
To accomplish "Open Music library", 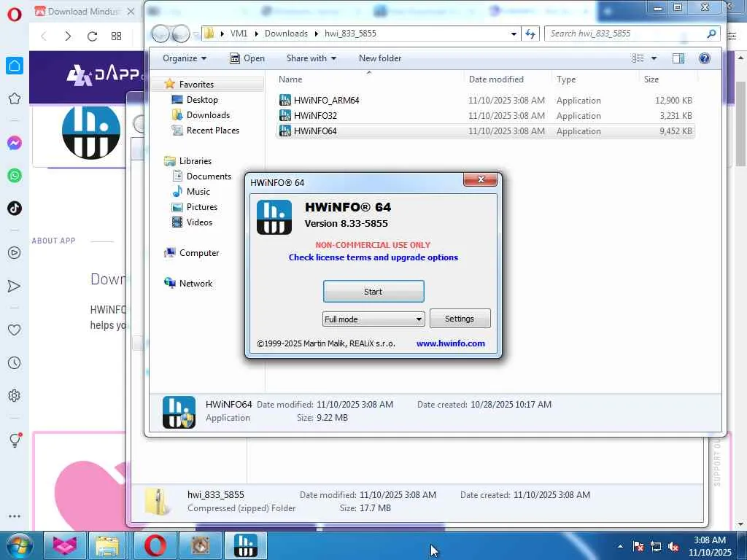I will pos(198,192).
